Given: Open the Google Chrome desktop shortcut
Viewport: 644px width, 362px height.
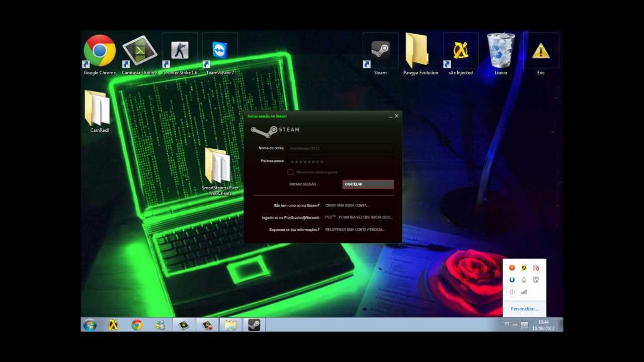Looking at the screenshot, I should (100, 54).
